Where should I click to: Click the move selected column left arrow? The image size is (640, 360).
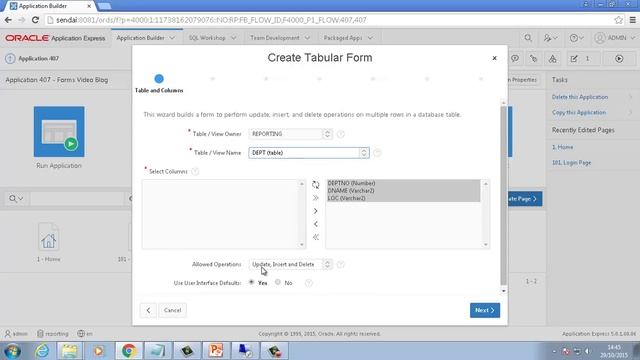point(316,224)
